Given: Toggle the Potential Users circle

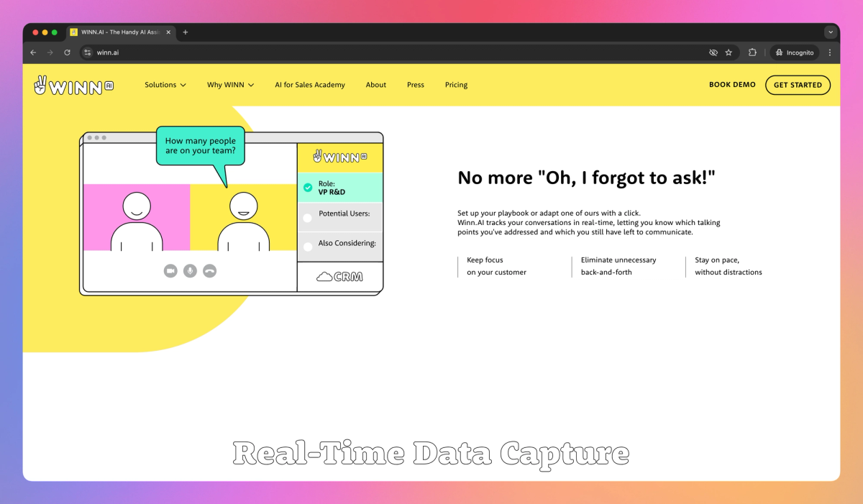Looking at the screenshot, I should coord(308,218).
